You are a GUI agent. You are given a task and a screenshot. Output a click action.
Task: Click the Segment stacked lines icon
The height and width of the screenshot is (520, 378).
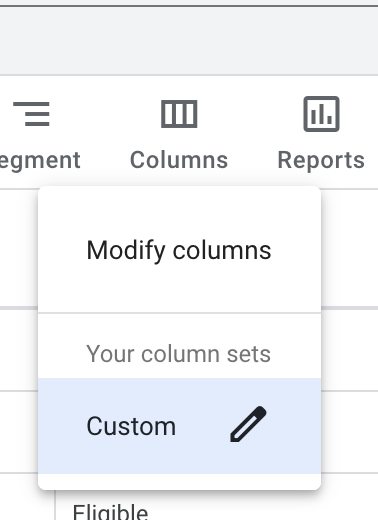[32, 114]
